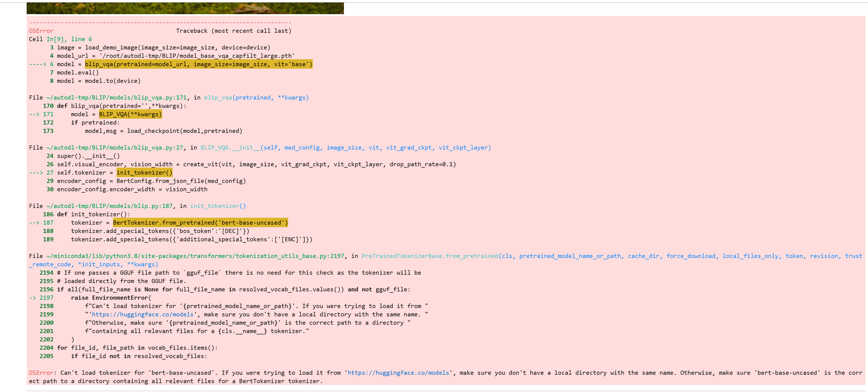Click the highlighted init_tokenizer() call

tap(144, 172)
